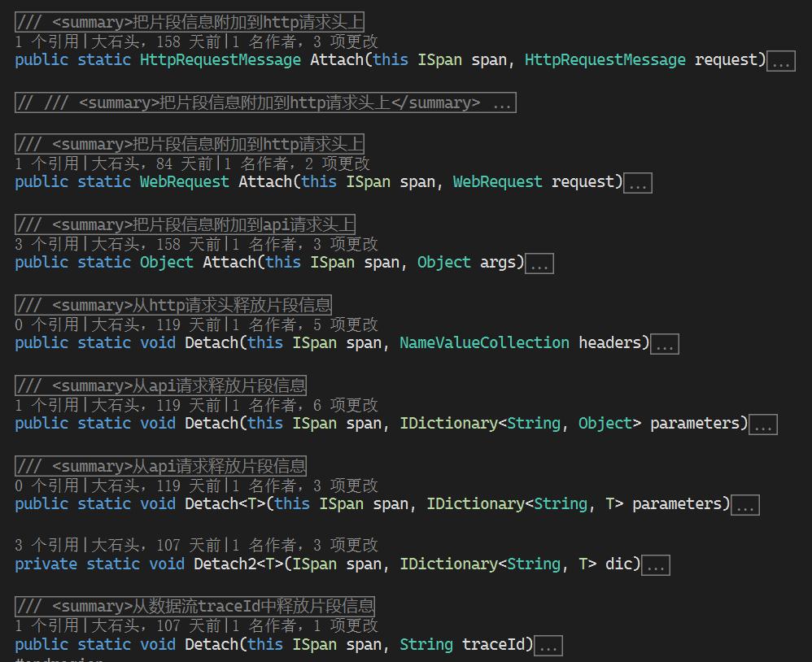Click the NameValueCollection type name

click(x=484, y=343)
